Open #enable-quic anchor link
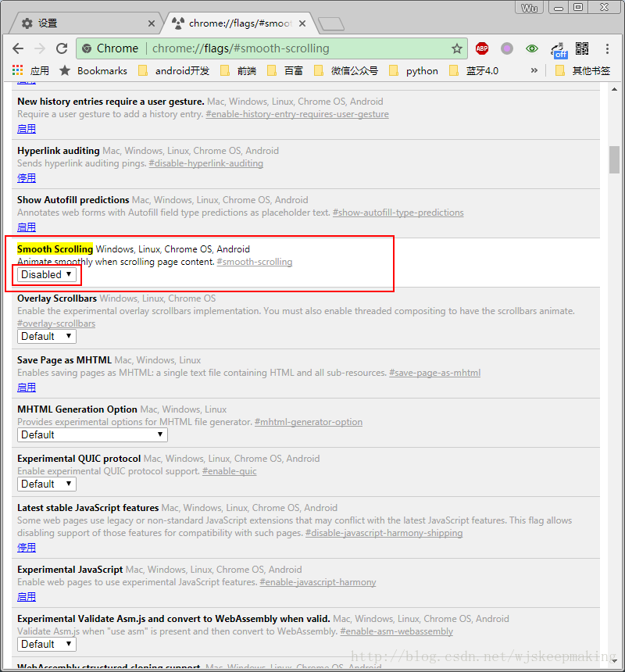The width and height of the screenshot is (625, 672). (230, 471)
